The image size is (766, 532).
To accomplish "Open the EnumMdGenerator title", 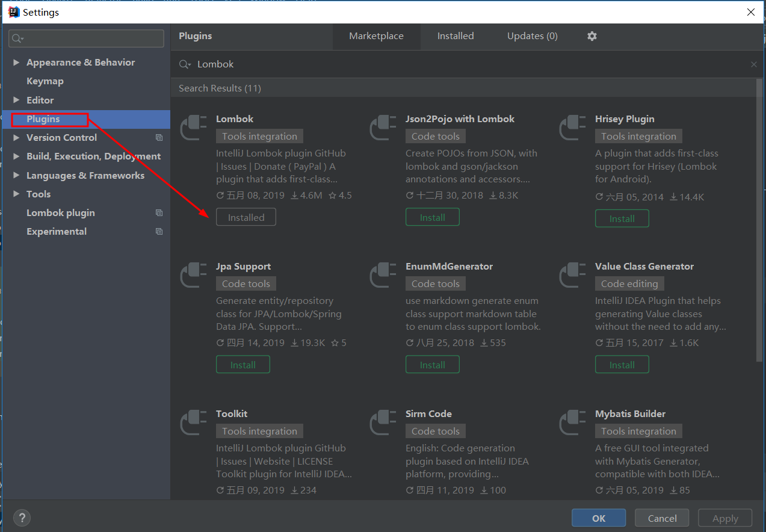I will tap(449, 267).
